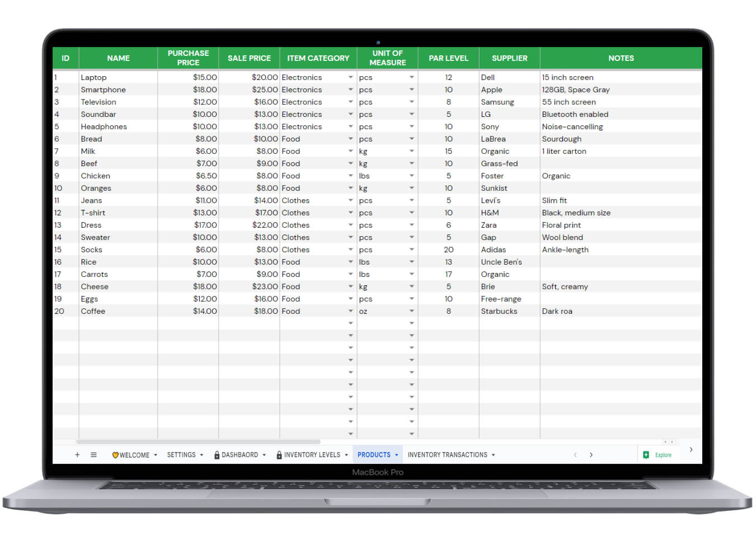The image size is (756, 541).
Task: Click the horizontal scrollbar of the sheet
Action: click(198, 442)
